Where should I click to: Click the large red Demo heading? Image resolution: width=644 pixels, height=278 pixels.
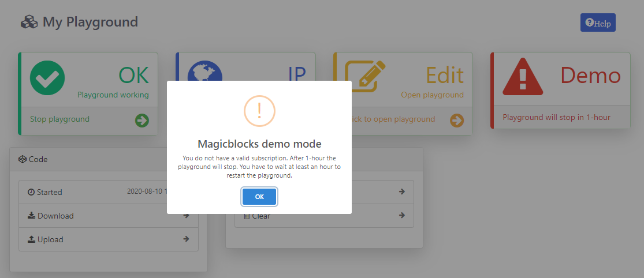point(590,76)
